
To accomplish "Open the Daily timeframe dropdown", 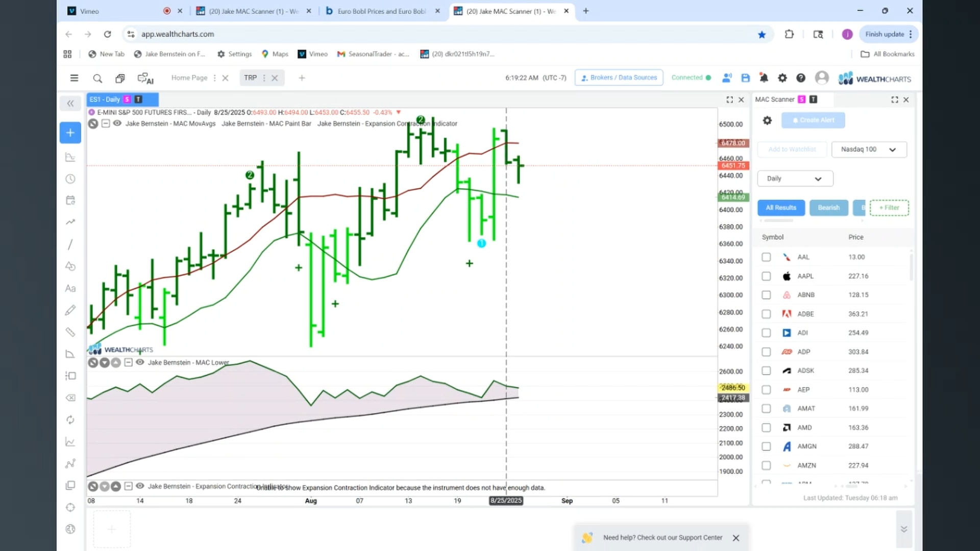I will click(x=795, y=179).
